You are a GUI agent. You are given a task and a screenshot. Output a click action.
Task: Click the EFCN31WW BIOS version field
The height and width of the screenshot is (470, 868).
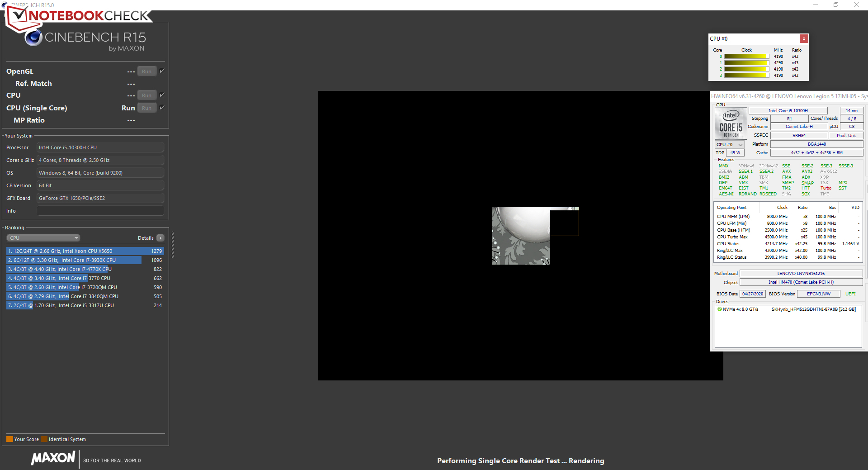819,294
